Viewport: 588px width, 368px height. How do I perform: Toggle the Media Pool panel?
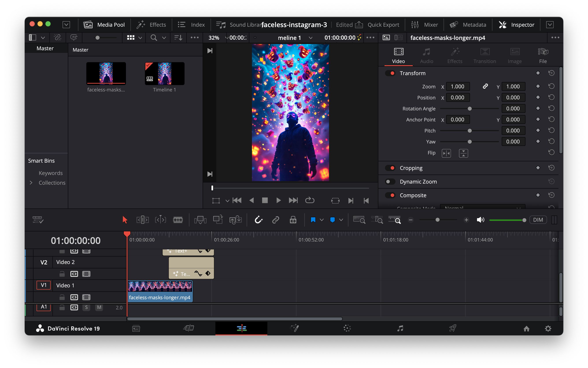click(104, 25)
